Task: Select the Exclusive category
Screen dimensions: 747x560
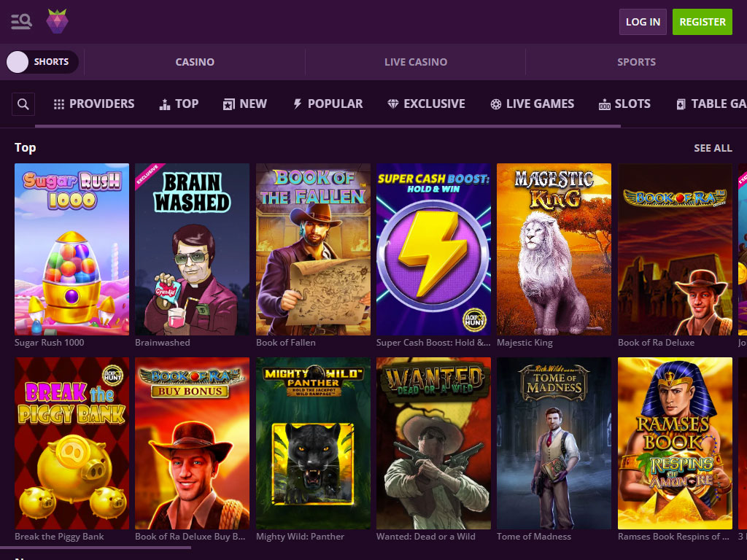Action: [x=426, y=104]
